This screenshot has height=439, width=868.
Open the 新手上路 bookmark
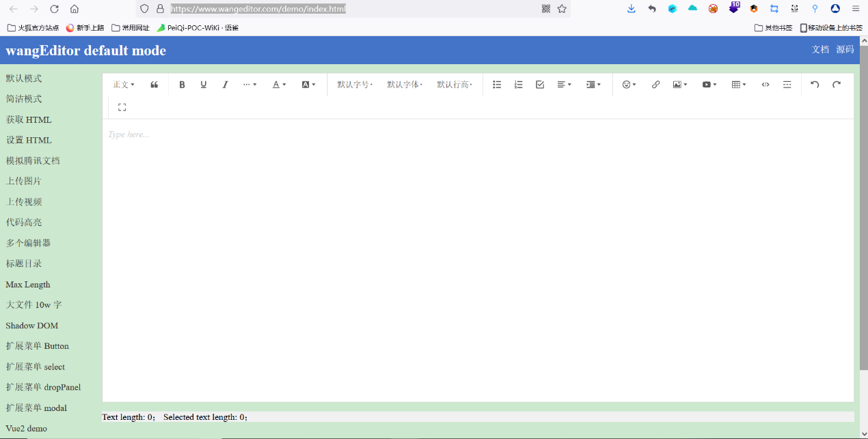pos(85,28)
